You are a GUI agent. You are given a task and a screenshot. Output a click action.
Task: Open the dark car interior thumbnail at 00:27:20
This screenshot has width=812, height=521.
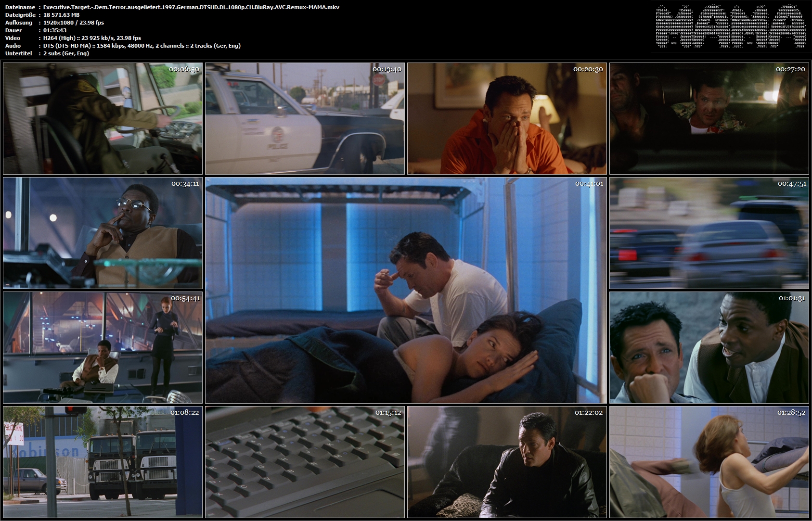pyautogui.click(x=709, y=118)
